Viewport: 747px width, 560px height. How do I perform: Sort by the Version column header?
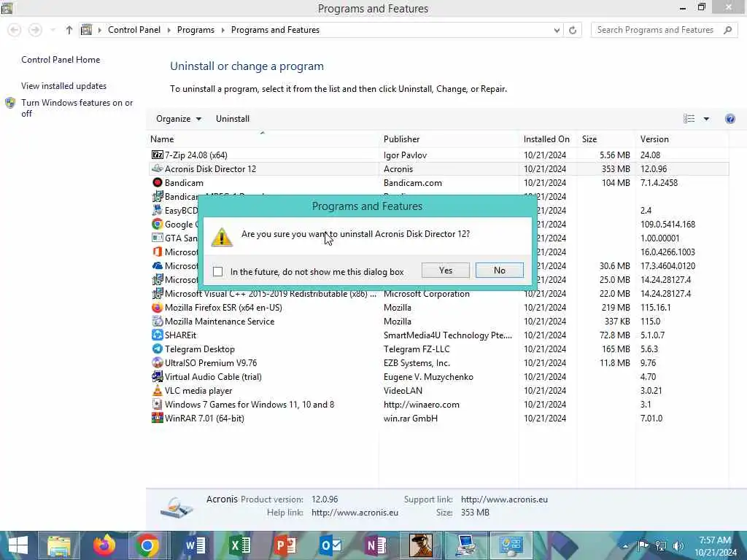pyautogui.click(x=682, y=139)
